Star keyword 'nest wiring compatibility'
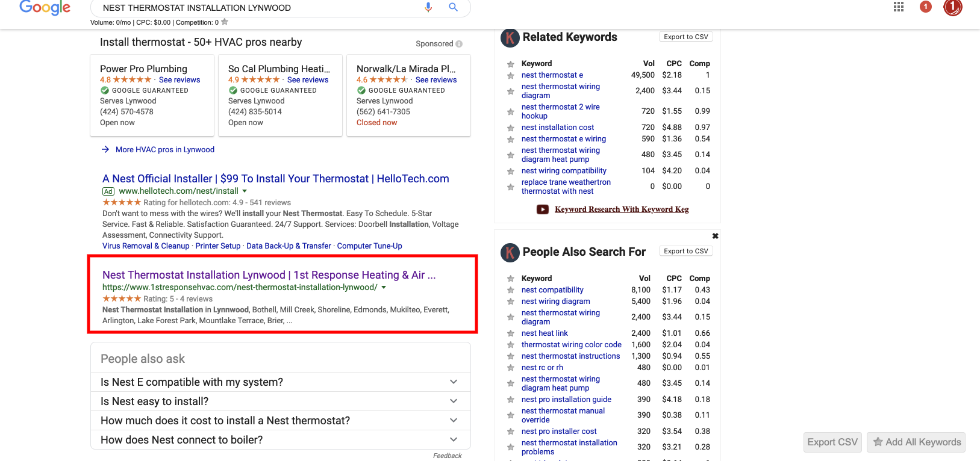 (511, 172)
